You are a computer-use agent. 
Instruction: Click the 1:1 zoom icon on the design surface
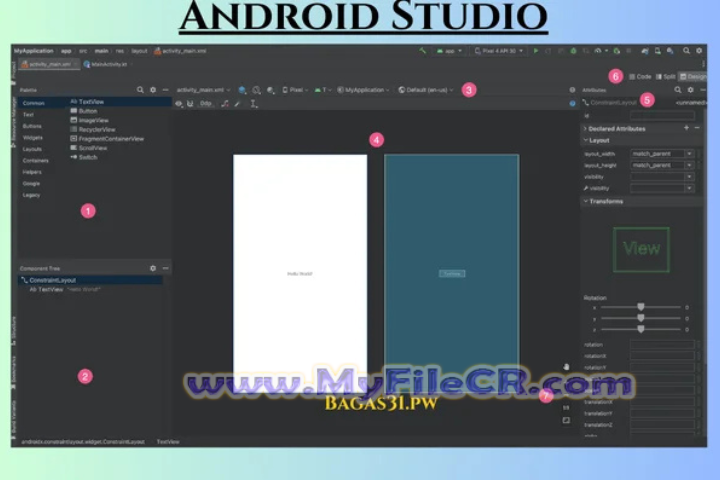[566, 407]
